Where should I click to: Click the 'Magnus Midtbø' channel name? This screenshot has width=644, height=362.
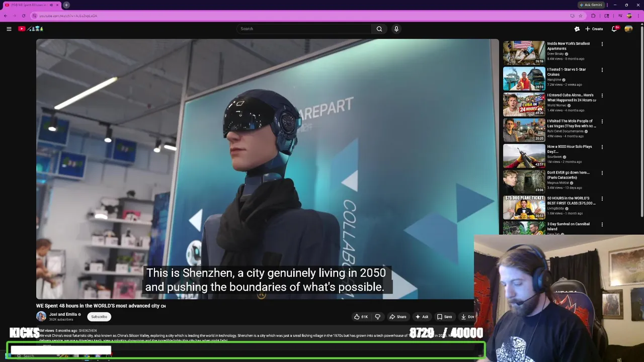pos(558,183)
